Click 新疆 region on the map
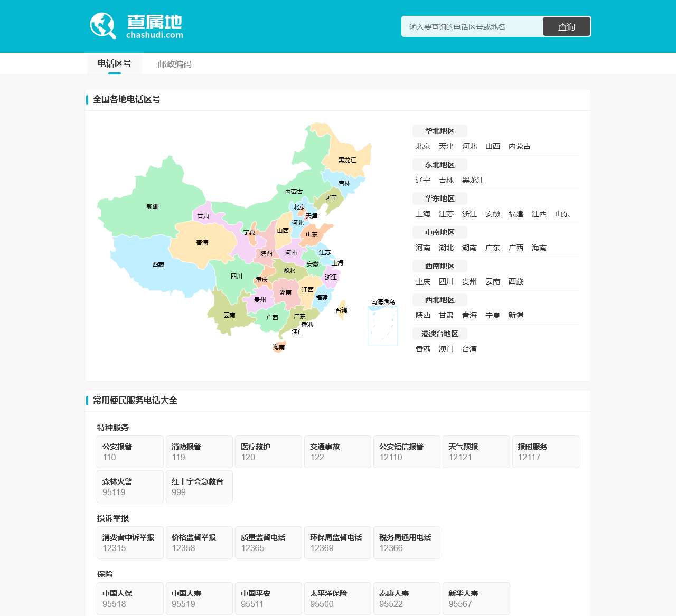 click(x=153, y=206)
